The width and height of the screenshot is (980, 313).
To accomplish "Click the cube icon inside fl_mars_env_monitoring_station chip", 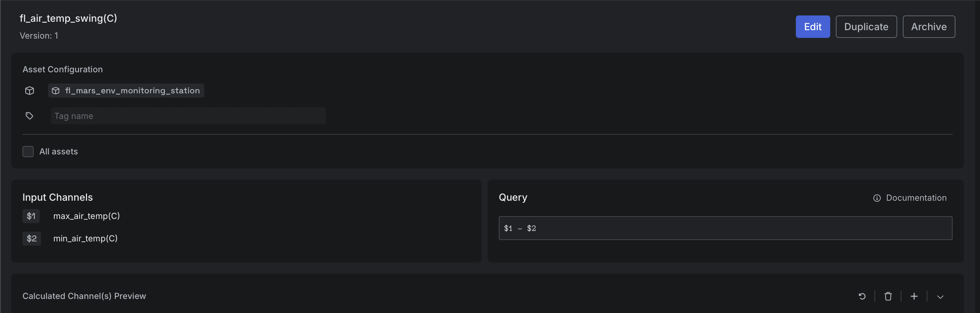I will [55, 91].
